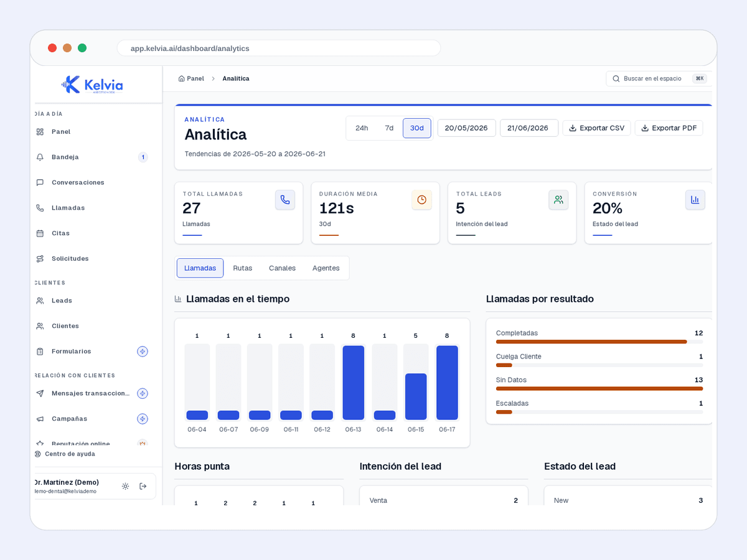Click the Horas punta heading
747x560 pixels.
202,466
